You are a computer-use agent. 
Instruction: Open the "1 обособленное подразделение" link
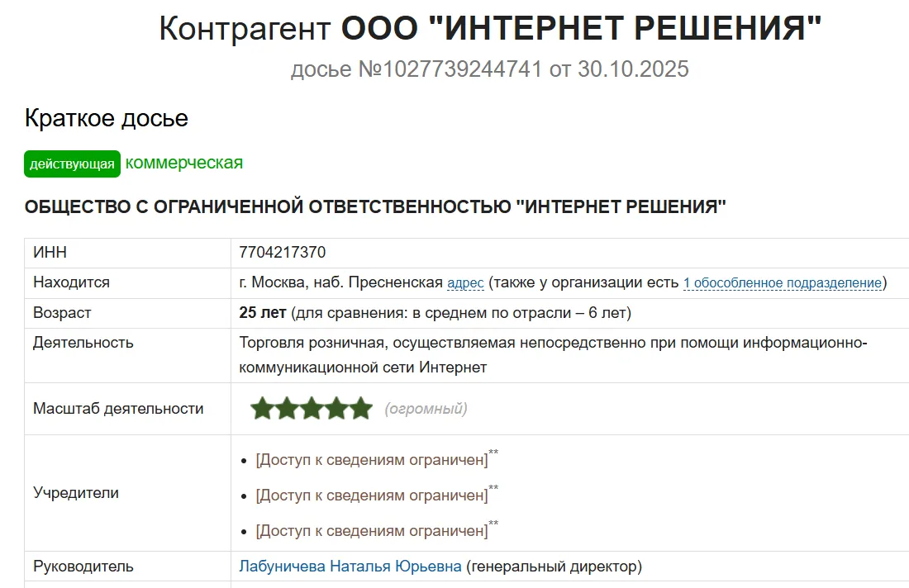coord(783,282)
